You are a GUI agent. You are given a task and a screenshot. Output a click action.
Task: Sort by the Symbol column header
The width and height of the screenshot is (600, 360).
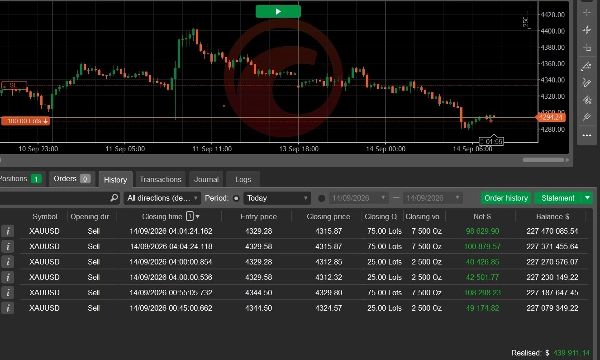45,217
